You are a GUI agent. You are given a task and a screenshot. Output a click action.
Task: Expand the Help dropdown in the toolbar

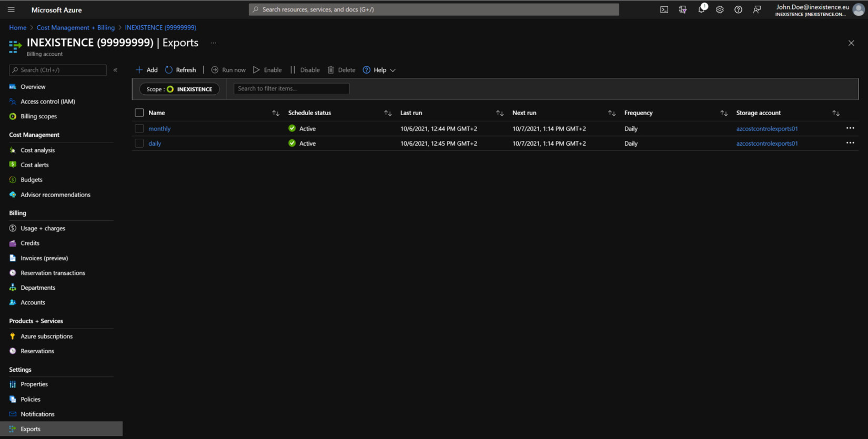click(x=379, y=70)
